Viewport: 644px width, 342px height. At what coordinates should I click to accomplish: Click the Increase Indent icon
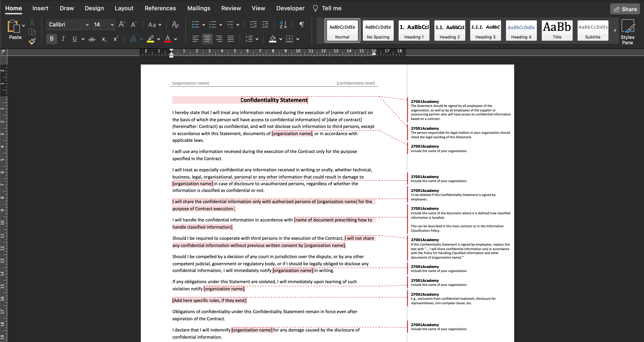point(265,25)
